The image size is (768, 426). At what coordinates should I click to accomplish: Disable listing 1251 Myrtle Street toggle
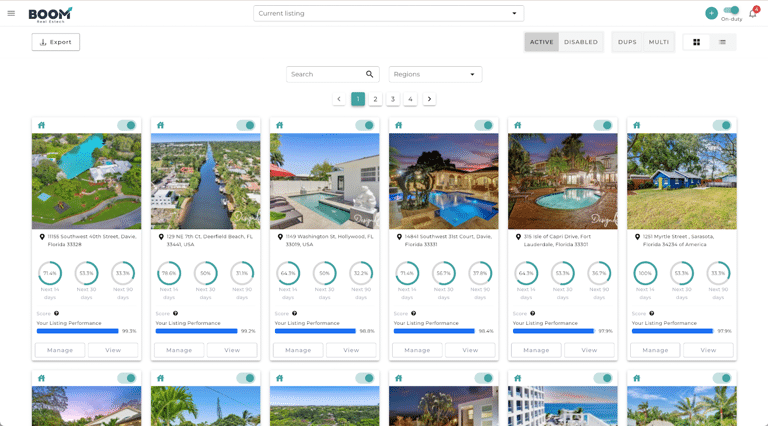[722, 125]
